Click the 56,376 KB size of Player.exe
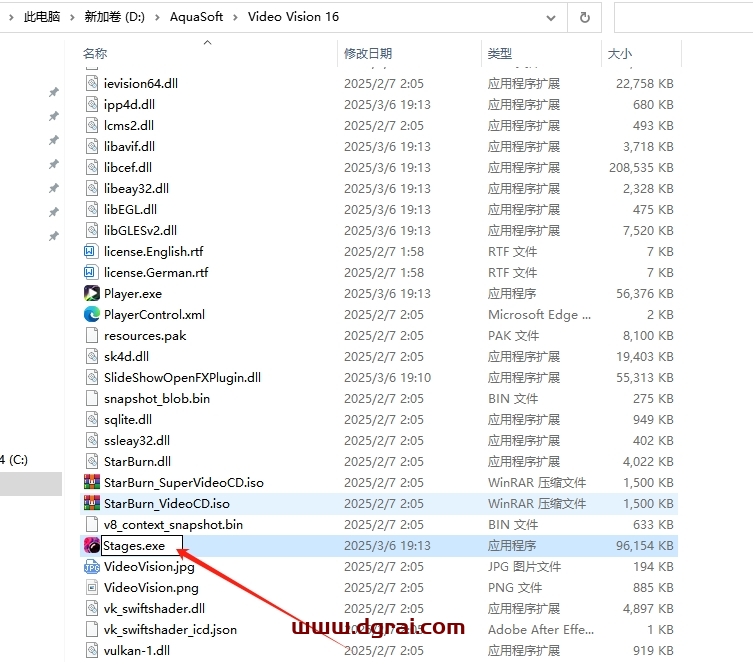Image resolution: width=753 pixels, height=664 pixels. coord(644,293)
